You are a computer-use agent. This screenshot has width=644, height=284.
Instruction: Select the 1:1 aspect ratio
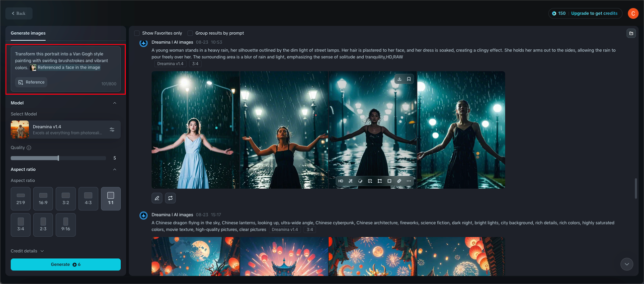tap(111, 198)
